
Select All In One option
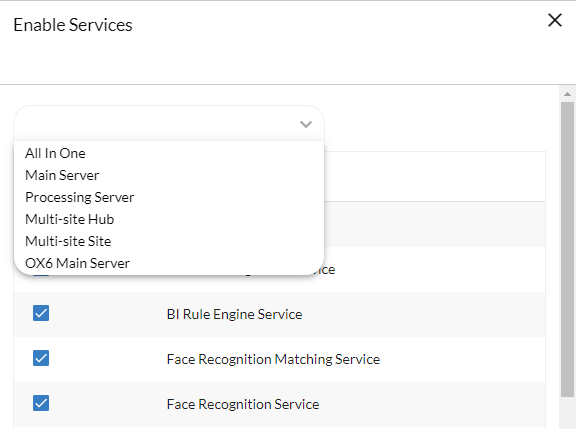tap(169, 153)
